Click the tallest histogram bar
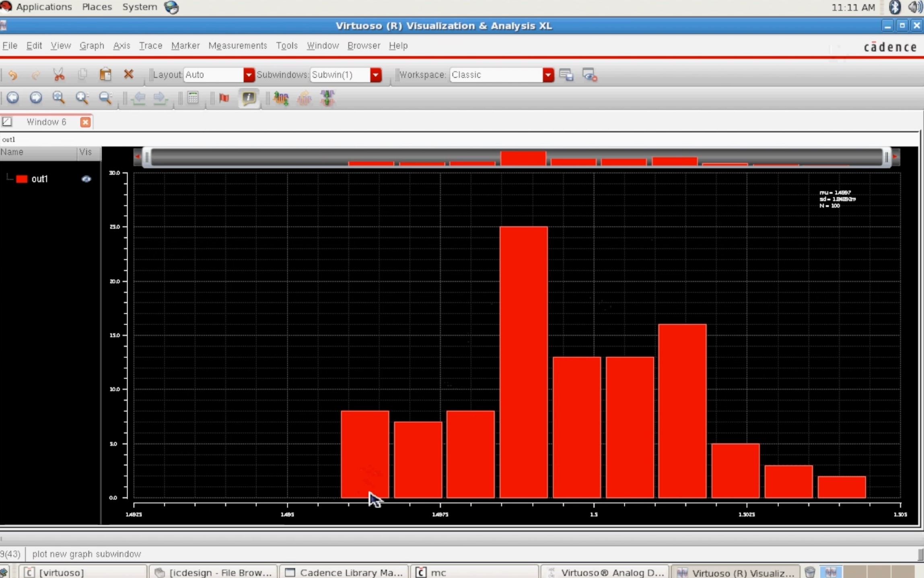The image size is (924, 578). tap(523, 362)
